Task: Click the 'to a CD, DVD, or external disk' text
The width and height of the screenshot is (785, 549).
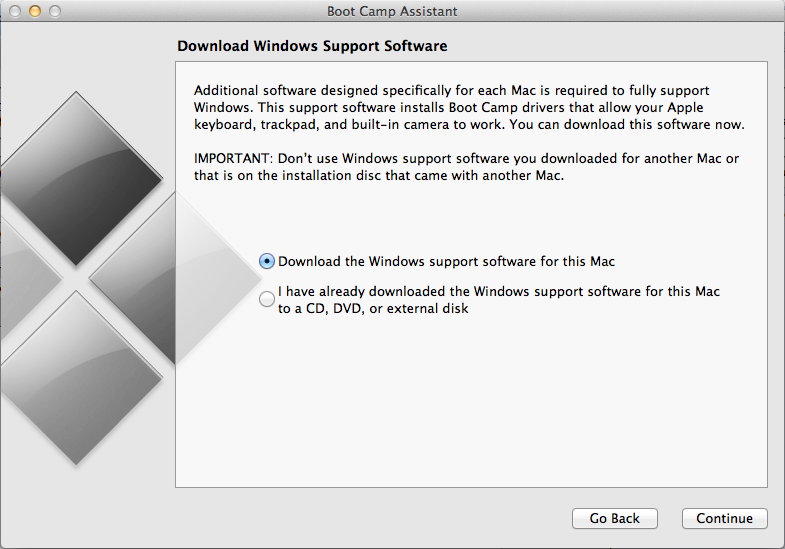Action: tap(373, 308)
